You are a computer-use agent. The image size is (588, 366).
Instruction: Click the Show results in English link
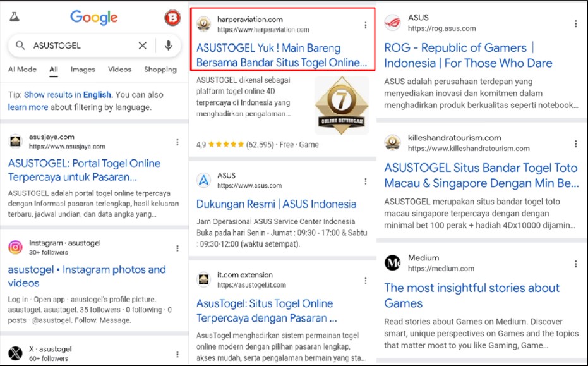[x=68, y=95]
